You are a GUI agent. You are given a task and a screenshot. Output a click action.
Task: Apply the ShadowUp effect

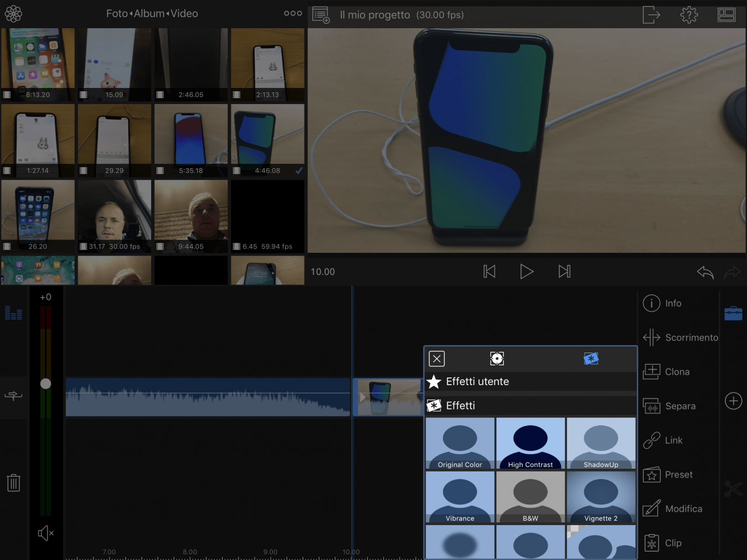click(x=601, y=443)
